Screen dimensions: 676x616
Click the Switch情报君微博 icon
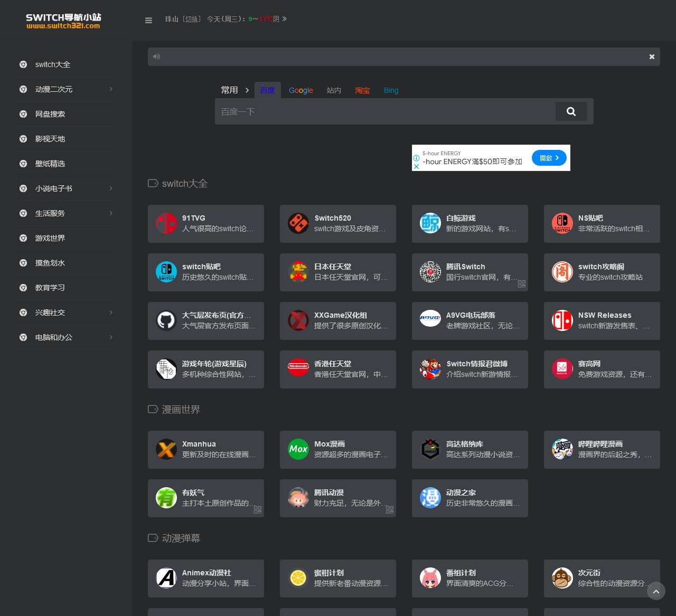point(430,369)
